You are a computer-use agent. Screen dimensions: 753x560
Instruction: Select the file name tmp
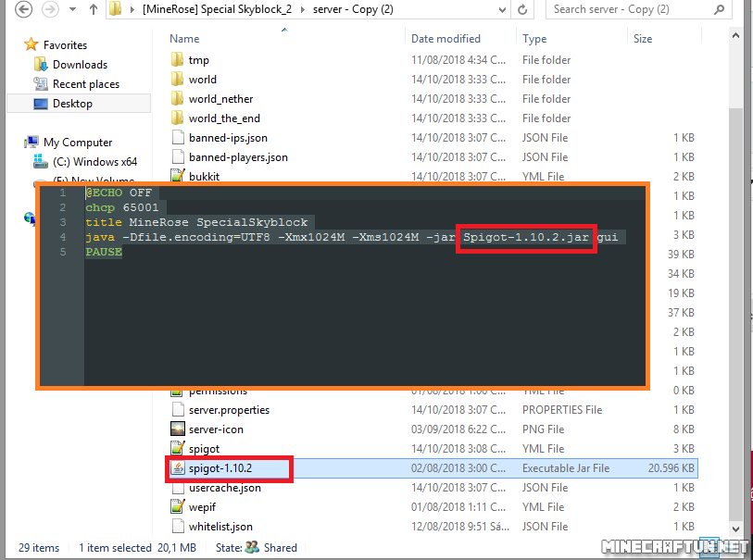click(199, 60)
